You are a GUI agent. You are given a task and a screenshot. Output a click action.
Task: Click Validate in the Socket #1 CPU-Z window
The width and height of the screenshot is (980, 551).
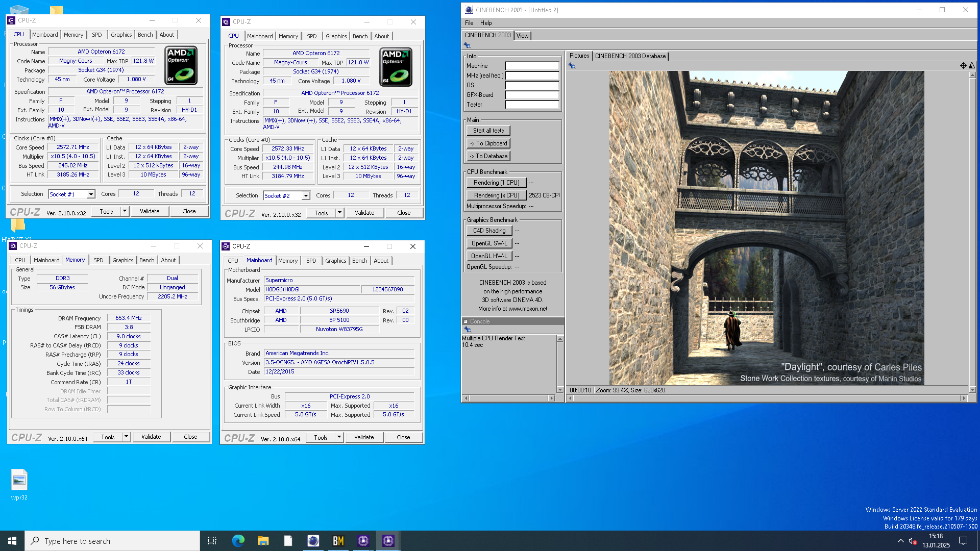tap(150, 211)
